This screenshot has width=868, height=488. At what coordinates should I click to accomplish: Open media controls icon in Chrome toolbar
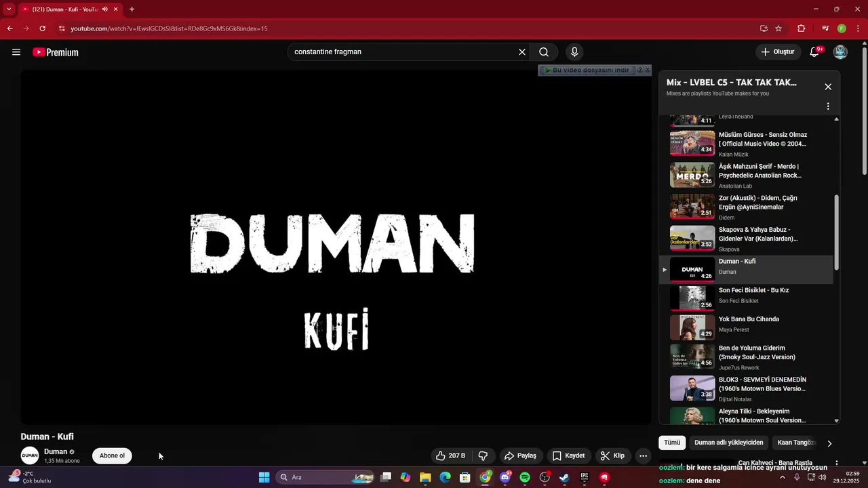[825, 28]
